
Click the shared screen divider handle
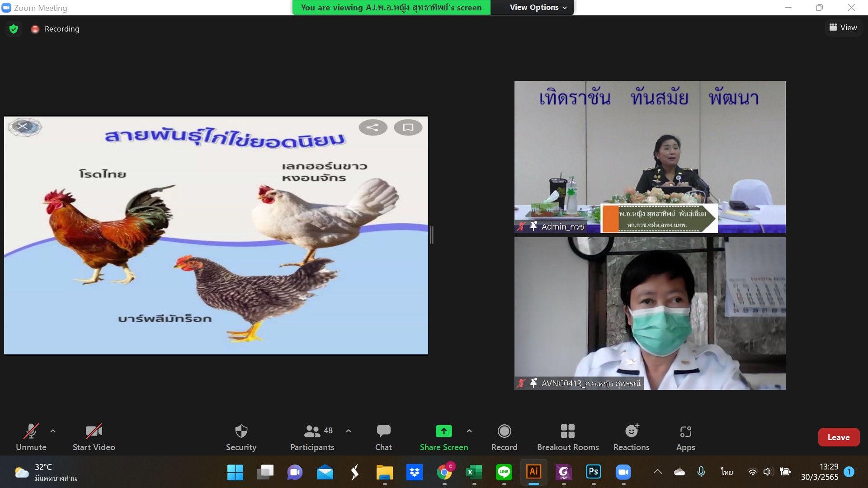[432, 235]
